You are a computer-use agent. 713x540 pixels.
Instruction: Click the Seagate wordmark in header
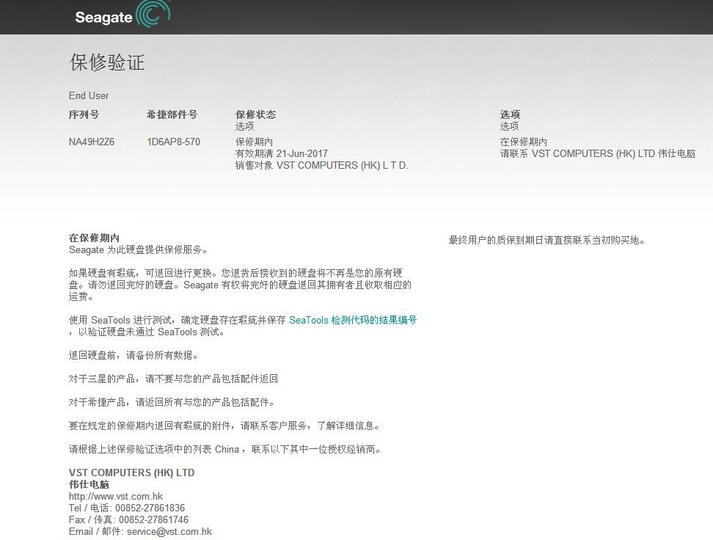click(102, 17)
